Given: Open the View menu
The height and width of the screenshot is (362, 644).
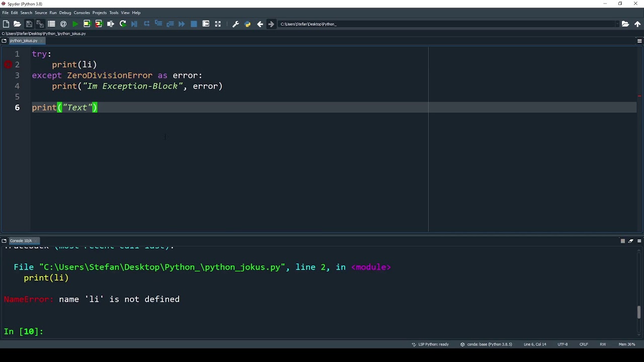Looking at the screenshot, I should click(125, 13).
